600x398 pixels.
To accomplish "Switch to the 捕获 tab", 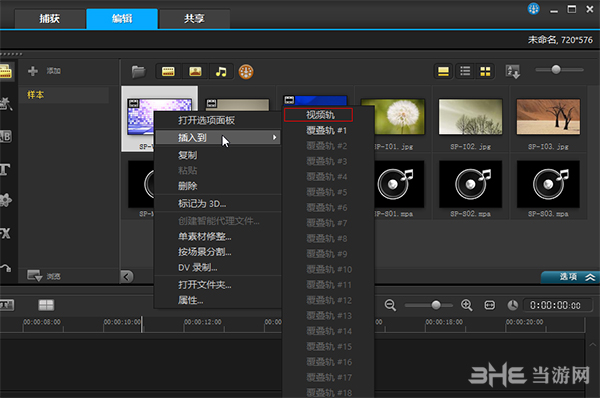I will pos(50,19).
